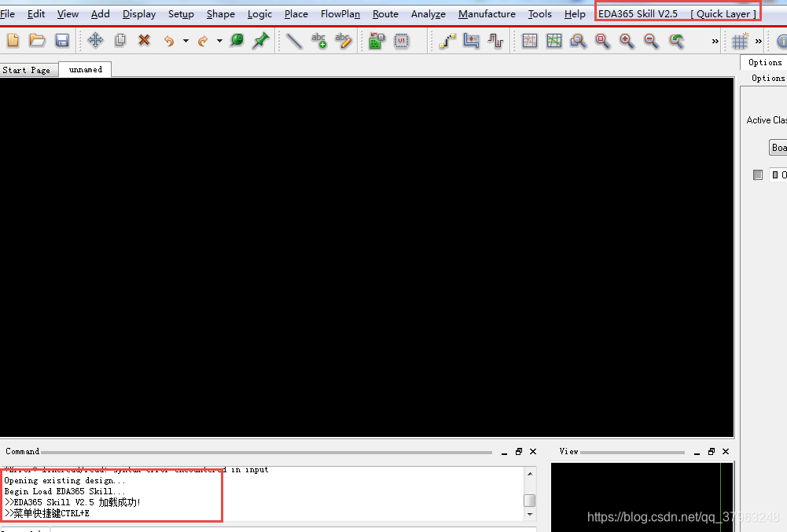787x532 pixels.
Task: Toggle the grid display icon
Action: [740, 41]
